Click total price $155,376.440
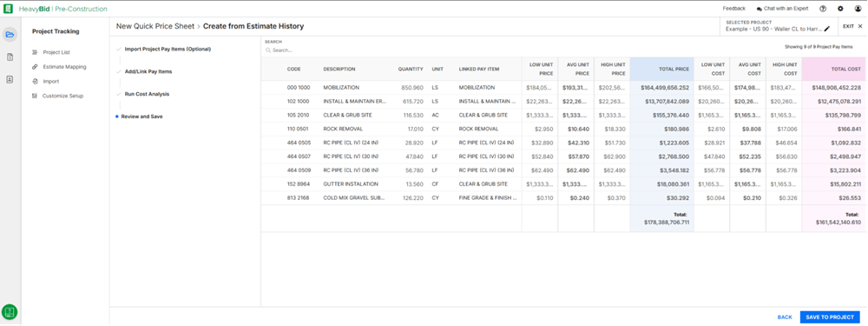868x326 pixels. [672, 115]
